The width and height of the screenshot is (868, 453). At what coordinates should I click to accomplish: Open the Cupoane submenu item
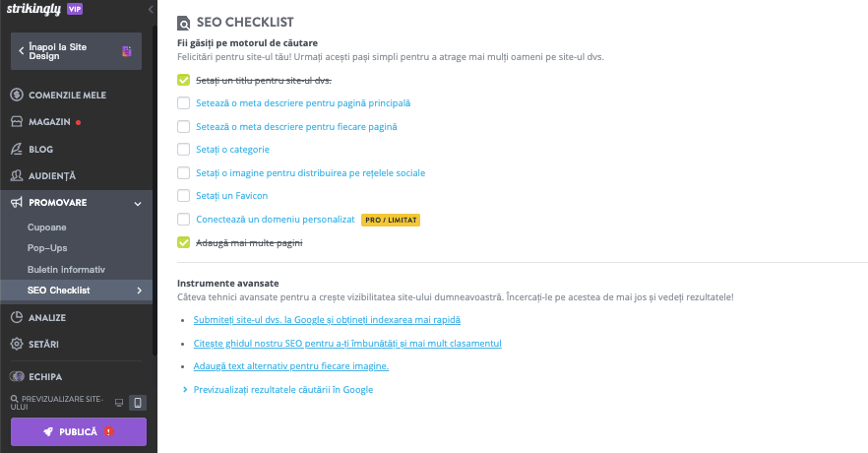[46, 227]
